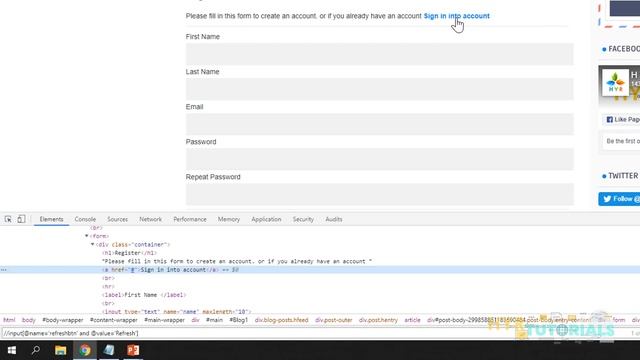Open the taskbar search icon
The height and width of the screenshot is (360, 640).
(36, 350)
